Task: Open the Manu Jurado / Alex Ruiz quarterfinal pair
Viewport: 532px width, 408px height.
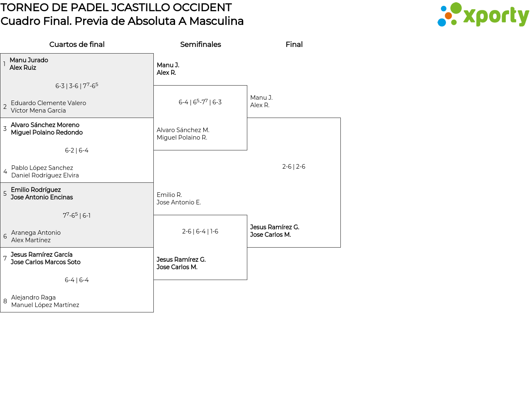Action: tap(29, 64)
